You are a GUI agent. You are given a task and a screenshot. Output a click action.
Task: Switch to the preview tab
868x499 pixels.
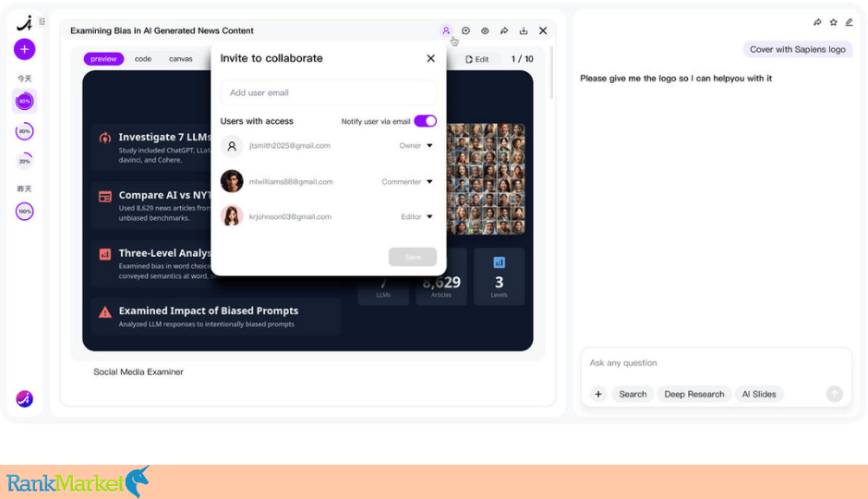tap(103, 59)
